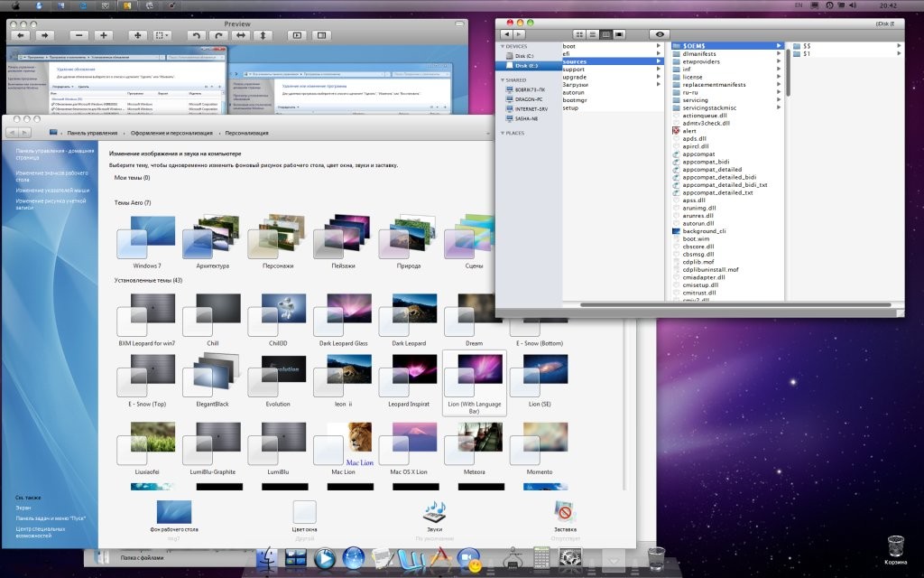Click 'Персонализация' breadcrumb item

(247, 134)
